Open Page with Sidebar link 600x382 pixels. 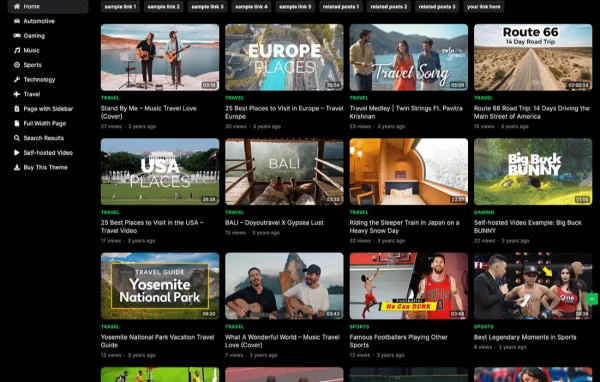[48, 109]
